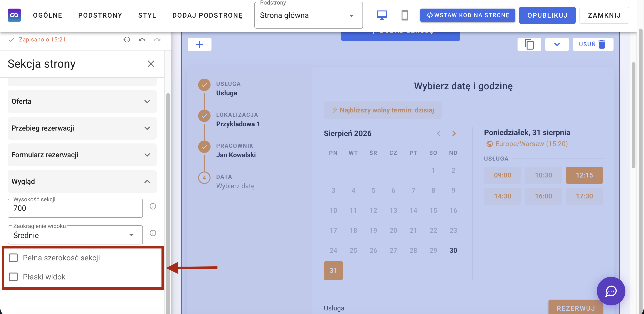Open the Podstrony menu
Viewport: 644px width, 314px height.
point(100,15)
